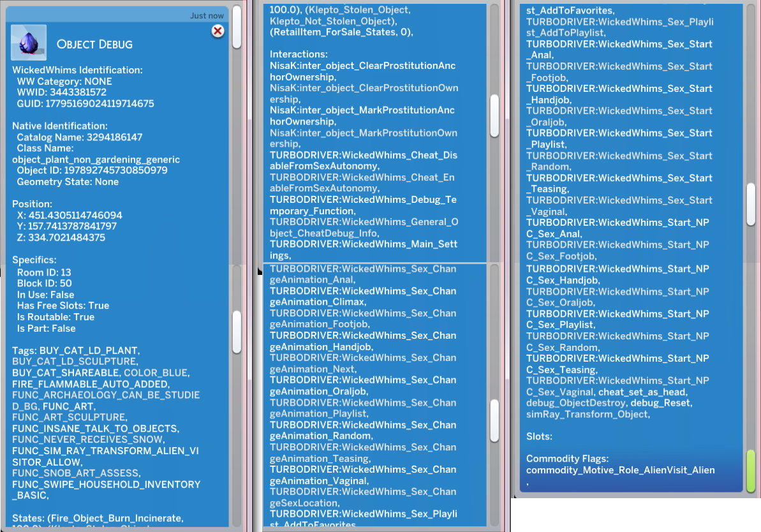
Task: Click the "cheat_set_as_head" interaction text
Action: (643, 392)
